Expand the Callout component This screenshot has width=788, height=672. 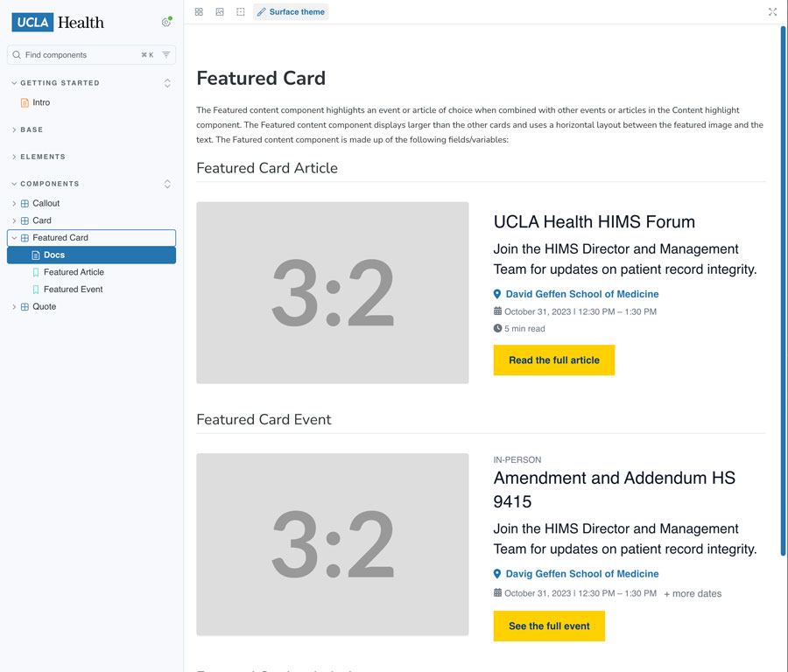click(46, 203)
